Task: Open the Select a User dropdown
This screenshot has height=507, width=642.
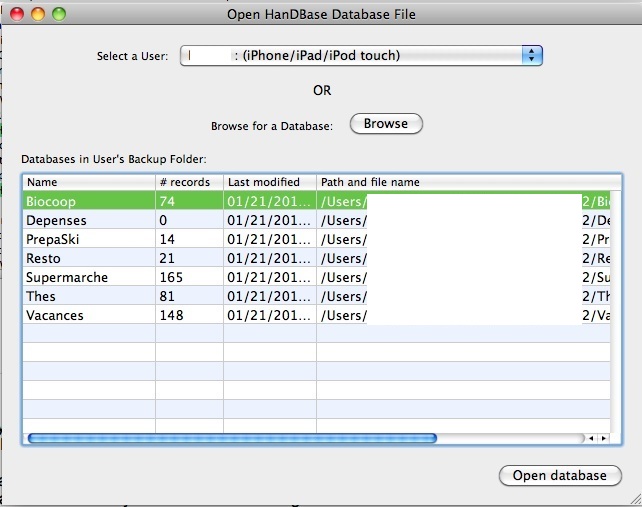Action: 361,56
